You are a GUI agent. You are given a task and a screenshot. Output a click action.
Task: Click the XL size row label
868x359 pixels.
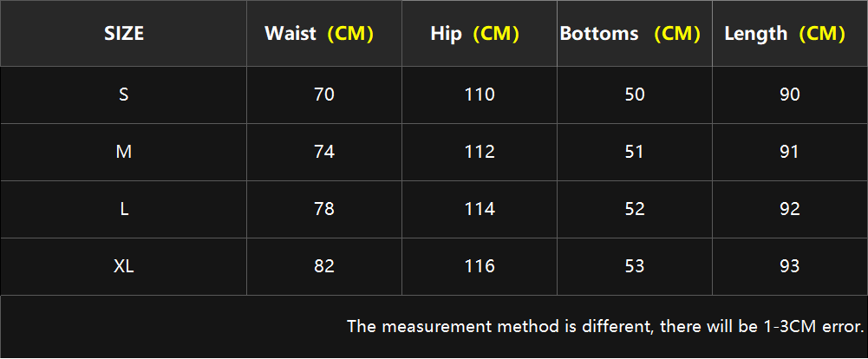123,267
